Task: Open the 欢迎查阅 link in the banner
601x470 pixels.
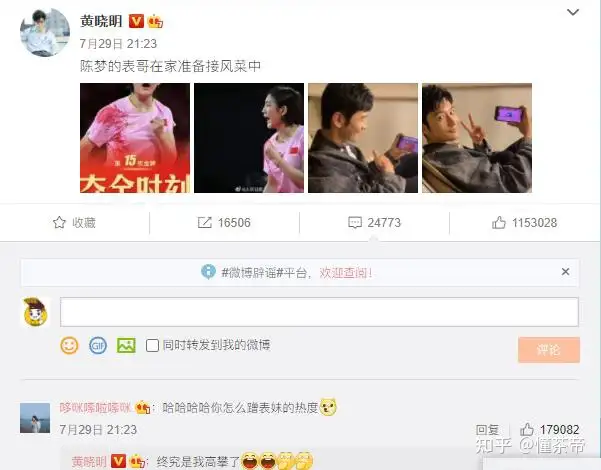Action: click(346, 273)
